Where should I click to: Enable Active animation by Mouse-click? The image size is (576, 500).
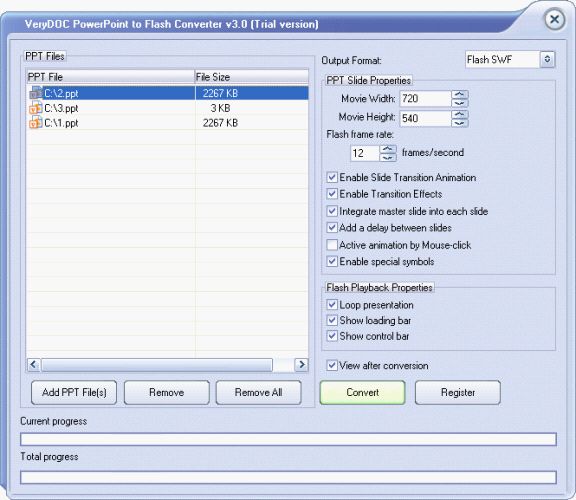332,245
